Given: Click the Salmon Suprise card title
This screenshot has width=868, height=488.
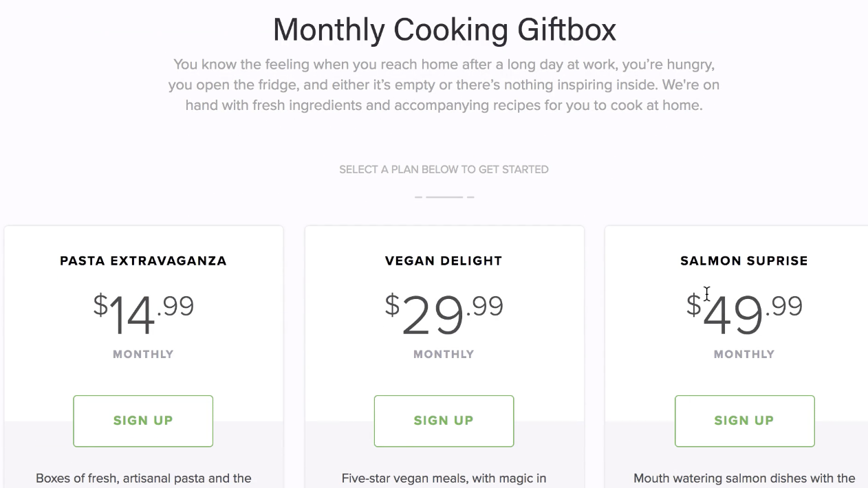Looking at the screenshot, I should click(x=744, y=261).
